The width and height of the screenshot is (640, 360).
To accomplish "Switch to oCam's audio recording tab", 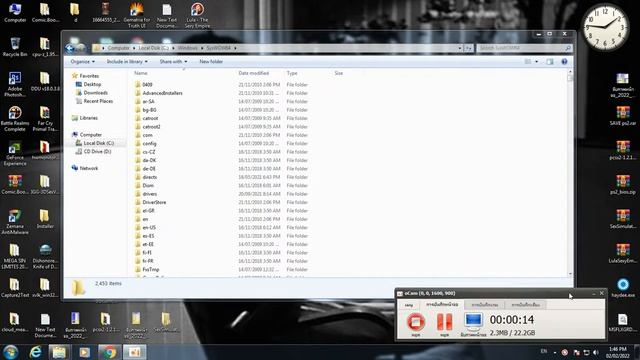I will (x=525, y=305).
